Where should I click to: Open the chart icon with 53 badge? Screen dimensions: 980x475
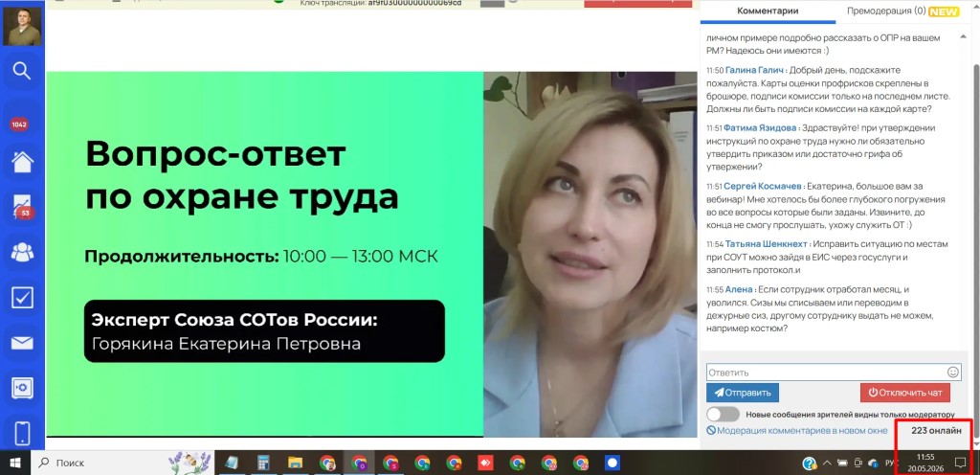23,206
